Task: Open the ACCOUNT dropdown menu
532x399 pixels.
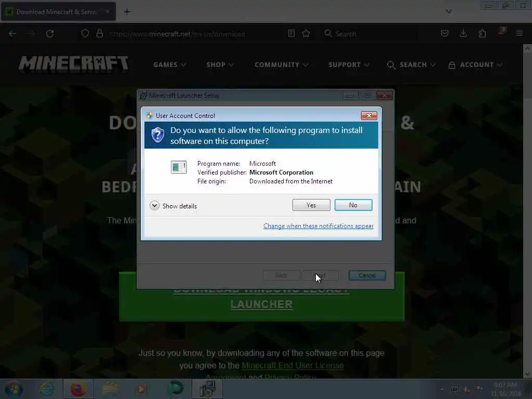Action: 475,65
